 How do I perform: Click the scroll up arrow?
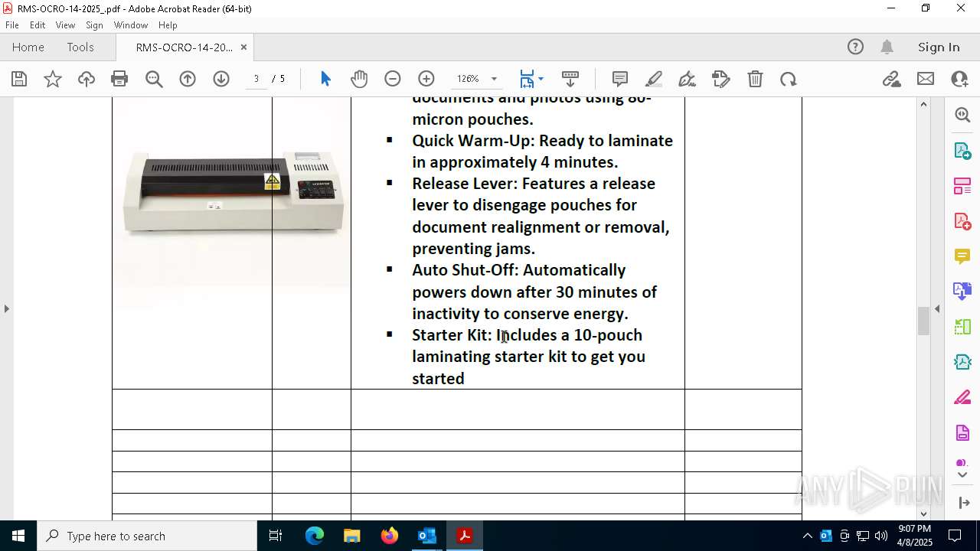pyautogui.click(x=923, y=104)
